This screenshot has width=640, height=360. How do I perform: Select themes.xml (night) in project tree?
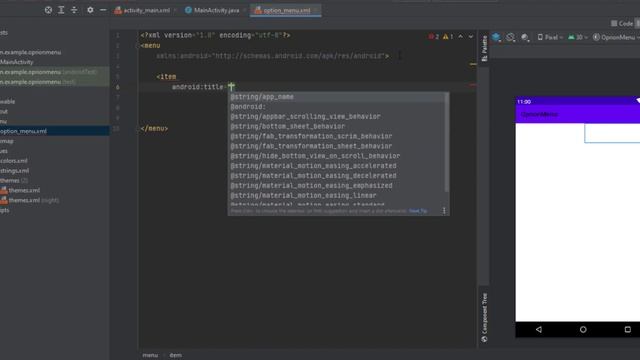pyautogui.click(x=30, y=200)
